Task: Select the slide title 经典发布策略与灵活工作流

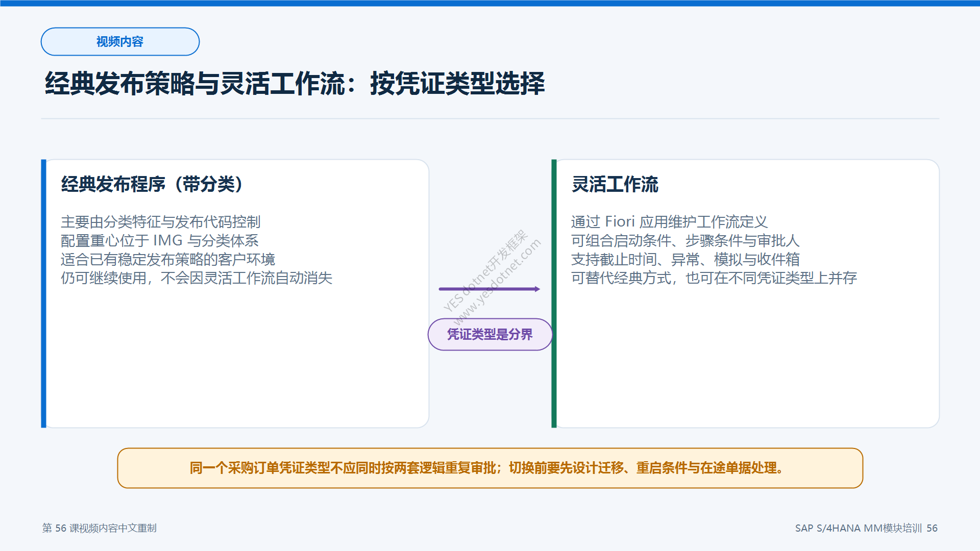Action: [295, 83]
